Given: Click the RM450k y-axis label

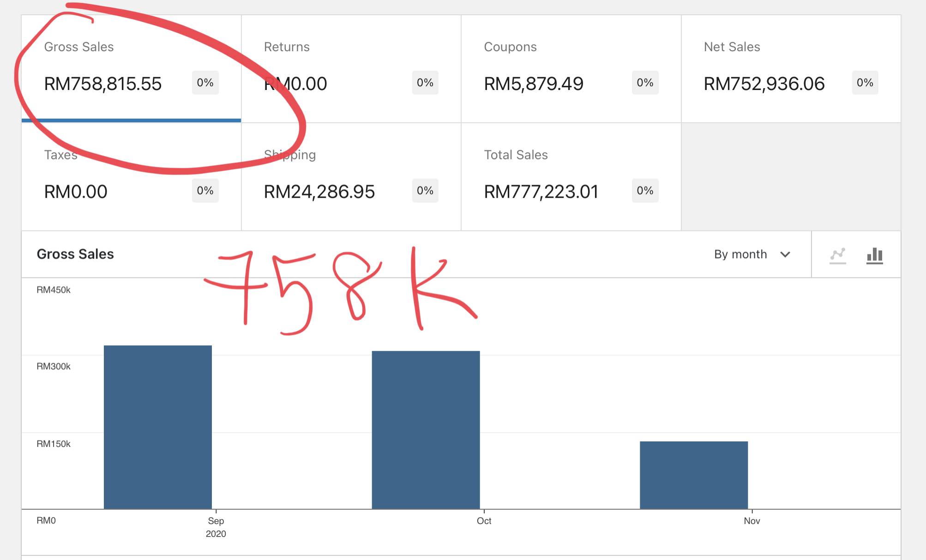Looking at the screenshot, I should [54, 290].
